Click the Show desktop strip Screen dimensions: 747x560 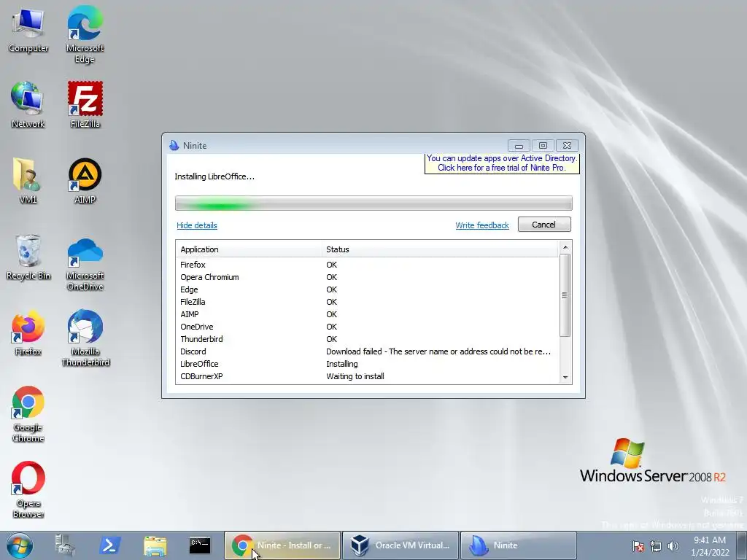[x=742, y=545]
